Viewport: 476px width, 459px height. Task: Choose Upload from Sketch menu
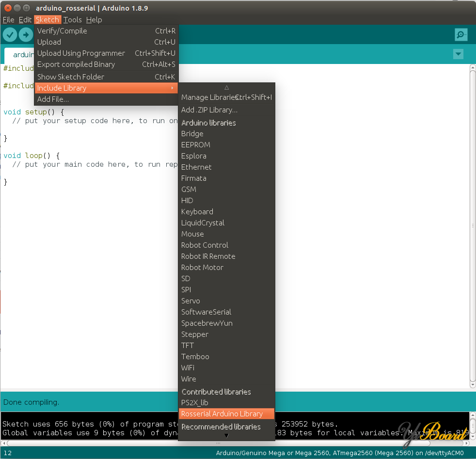(106, 42)
